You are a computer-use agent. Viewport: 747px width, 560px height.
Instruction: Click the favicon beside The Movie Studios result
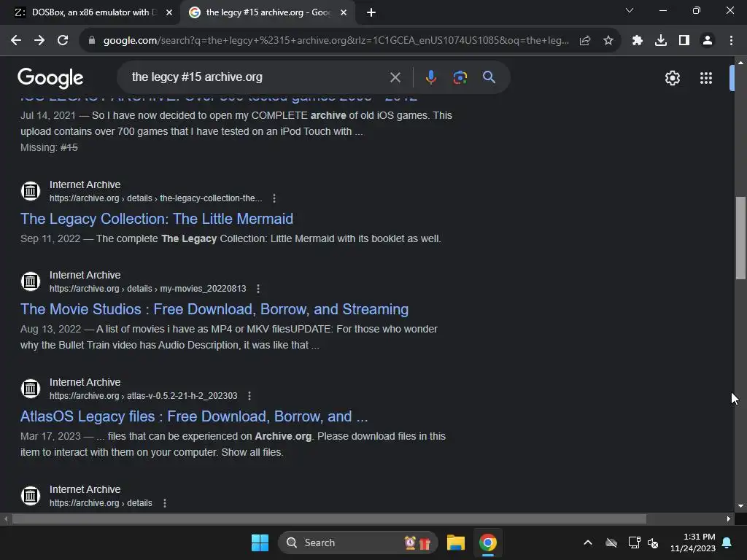tap(31, 281)
